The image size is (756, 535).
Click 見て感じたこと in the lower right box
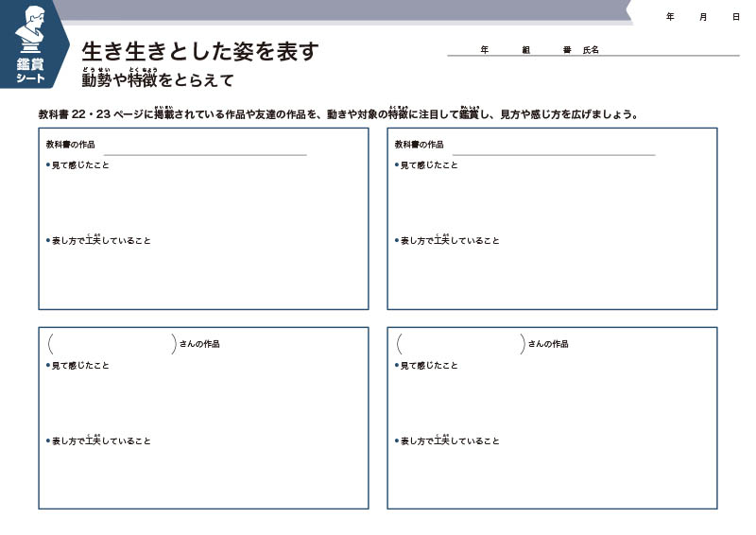428,366
